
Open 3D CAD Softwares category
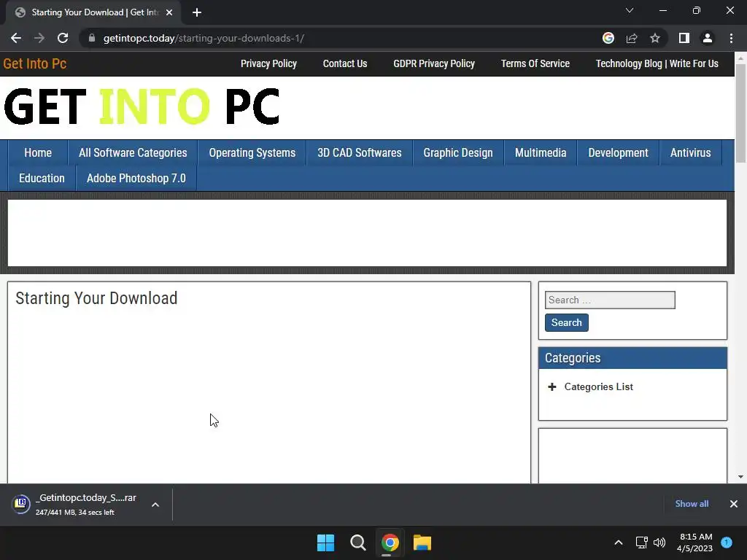(359, 153)
